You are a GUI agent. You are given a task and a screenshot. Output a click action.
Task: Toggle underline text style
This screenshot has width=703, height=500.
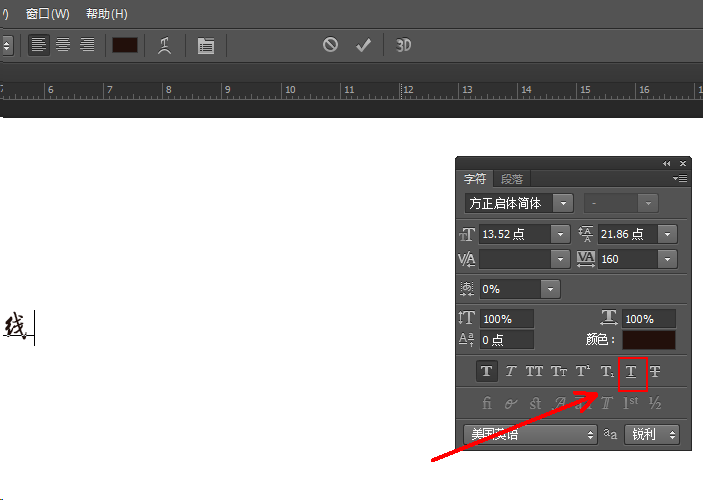(x=631, y=371)
